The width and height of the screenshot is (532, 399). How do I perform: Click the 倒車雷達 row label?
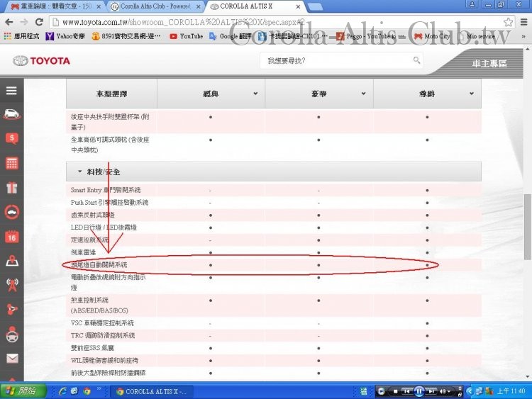pyautogui.click(x=83, y=252)
